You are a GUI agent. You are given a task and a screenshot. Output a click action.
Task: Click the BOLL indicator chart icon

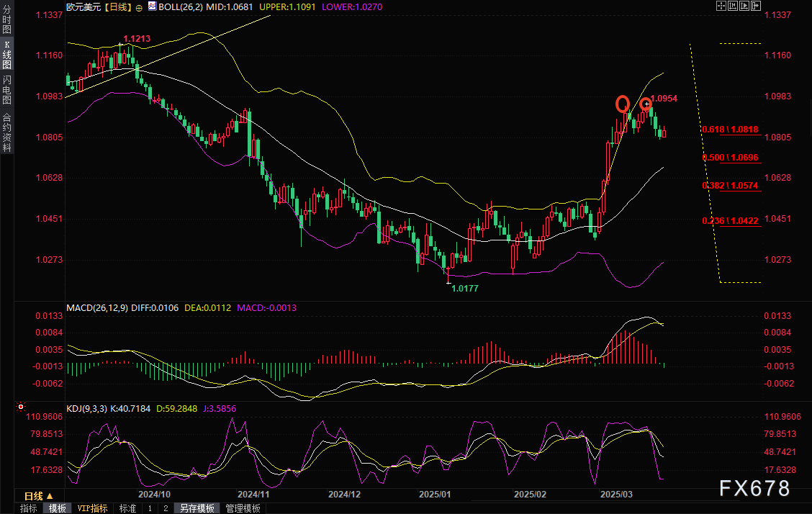[151, 6]
